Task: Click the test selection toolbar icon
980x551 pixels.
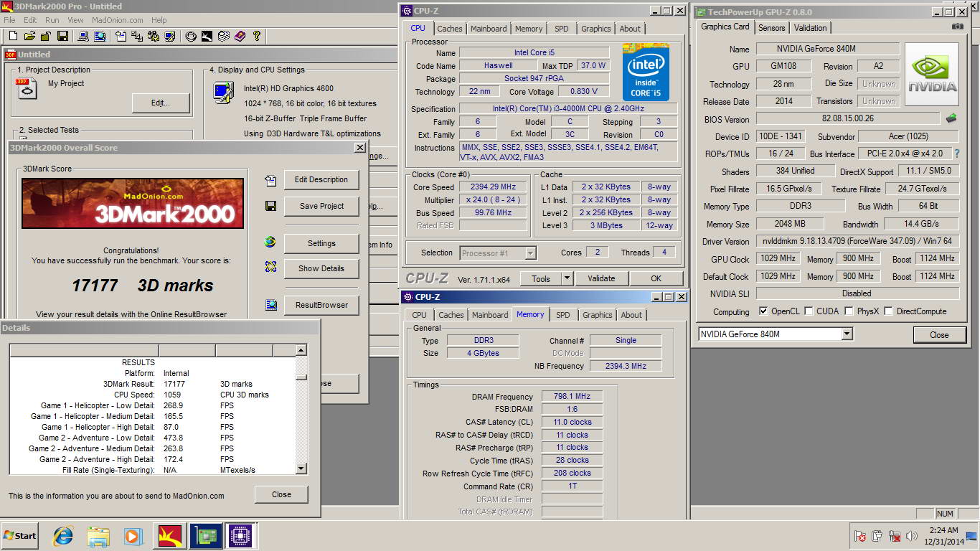Action: pyautogui.click(x=137, y=36)
